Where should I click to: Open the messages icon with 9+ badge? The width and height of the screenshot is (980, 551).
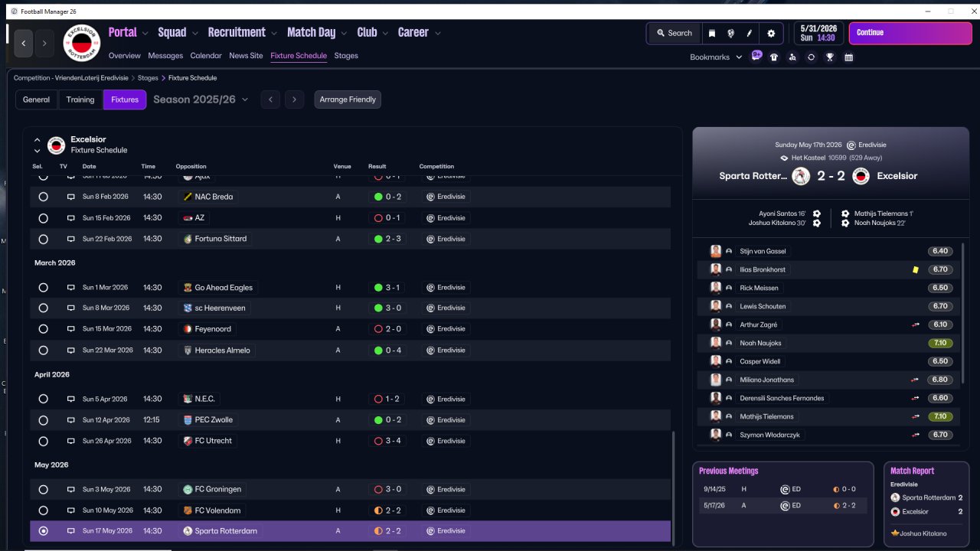756,56
